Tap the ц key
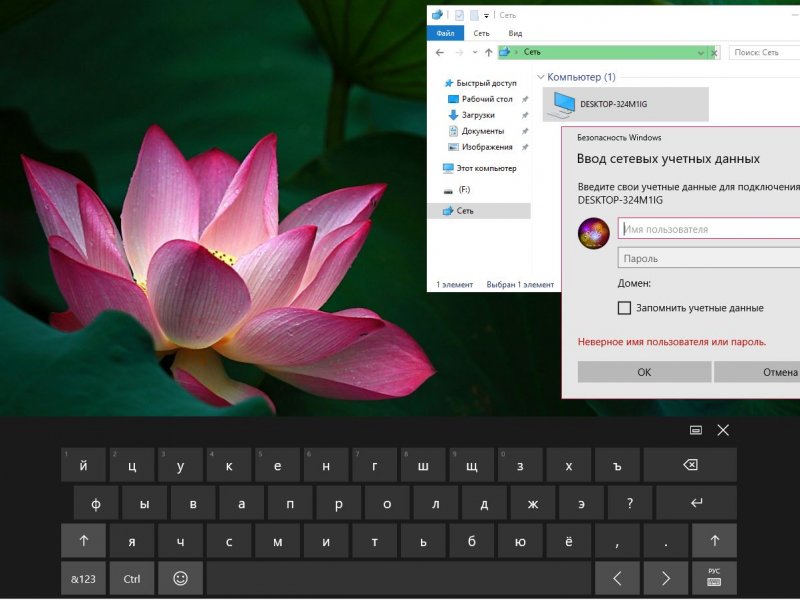Screen dimensions: 800x600 (132, 465)
